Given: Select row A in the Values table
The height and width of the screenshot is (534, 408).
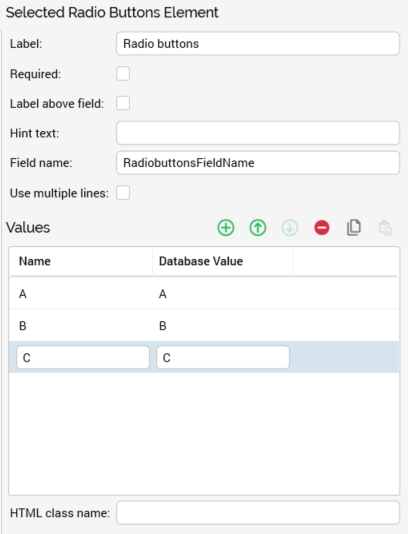Looking at the screenshot, I should click(204, 294).
